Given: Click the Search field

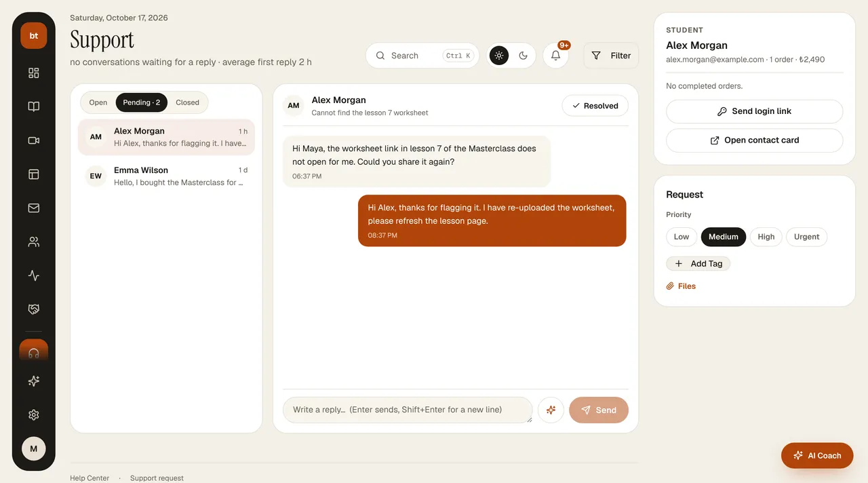Looking at the screenshot, I should pyautogui.click(x=422, y=56).
